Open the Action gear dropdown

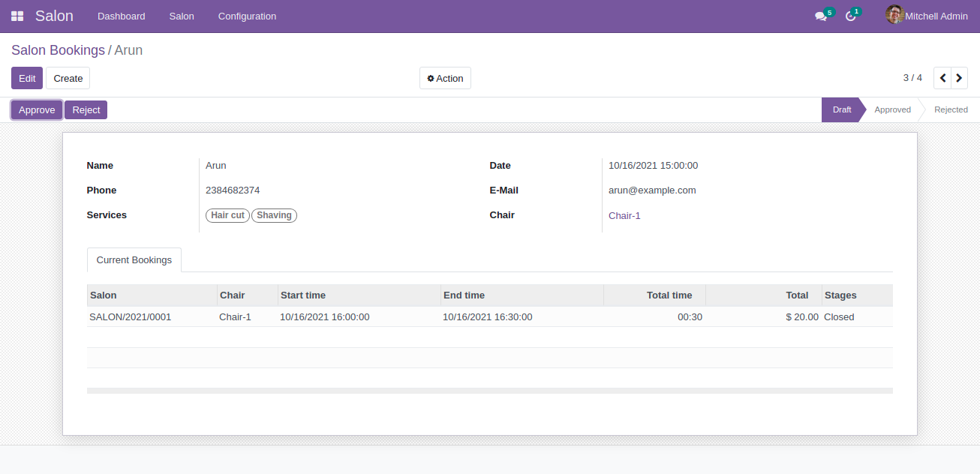click(445, 78)
